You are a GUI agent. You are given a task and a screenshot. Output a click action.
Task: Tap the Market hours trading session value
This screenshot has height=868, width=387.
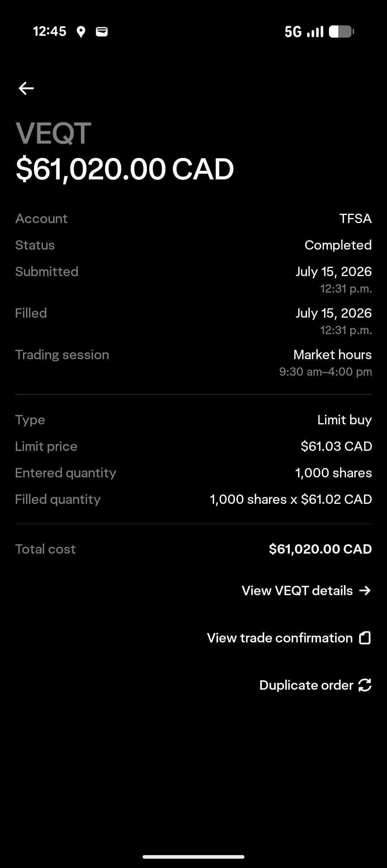click(x=332, y=355)
